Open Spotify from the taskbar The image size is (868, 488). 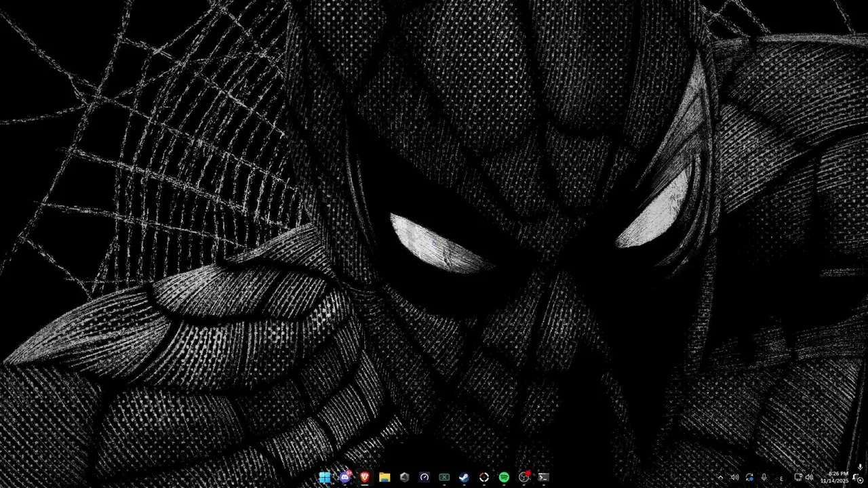(x=504, y=477)
